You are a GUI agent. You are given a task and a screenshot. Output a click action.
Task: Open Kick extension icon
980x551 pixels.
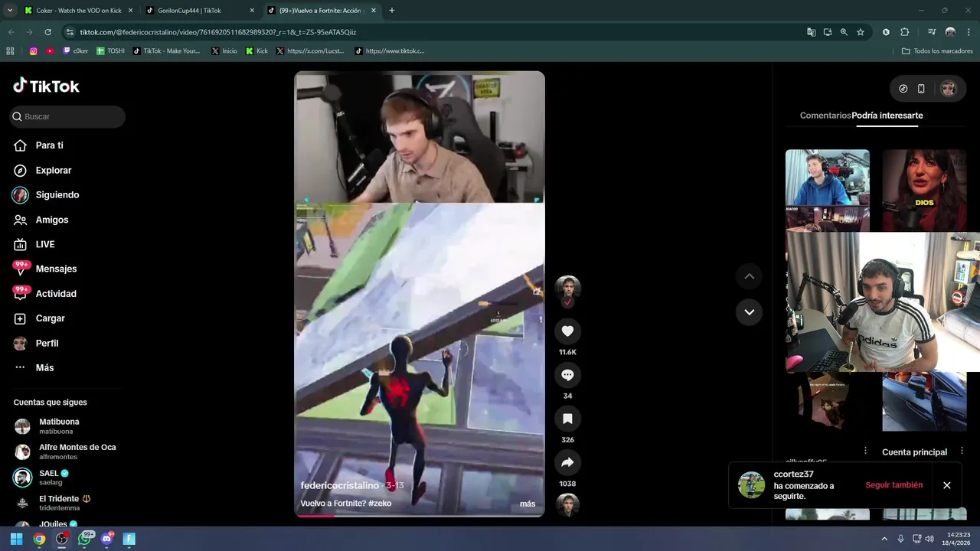click(x=886, y=32)
